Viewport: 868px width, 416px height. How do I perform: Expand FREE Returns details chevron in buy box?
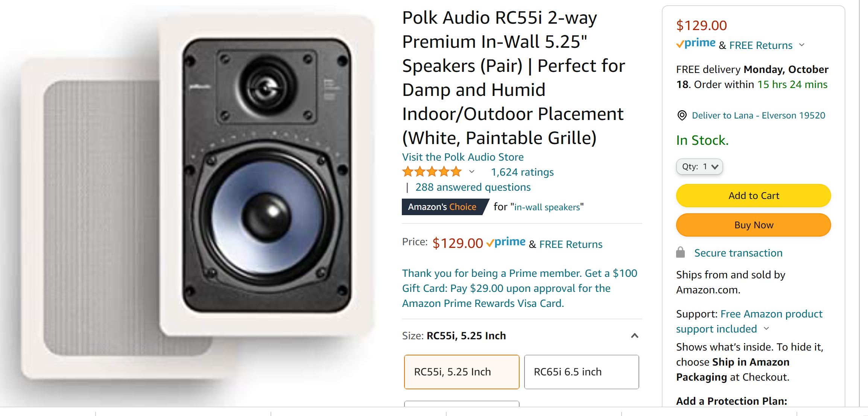click(802, 45)
